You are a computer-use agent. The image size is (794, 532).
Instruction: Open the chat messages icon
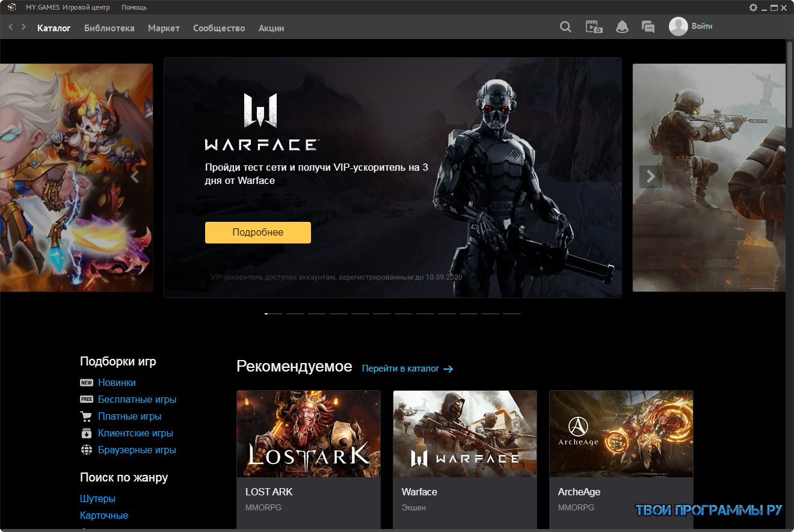(x=648, y=27)
